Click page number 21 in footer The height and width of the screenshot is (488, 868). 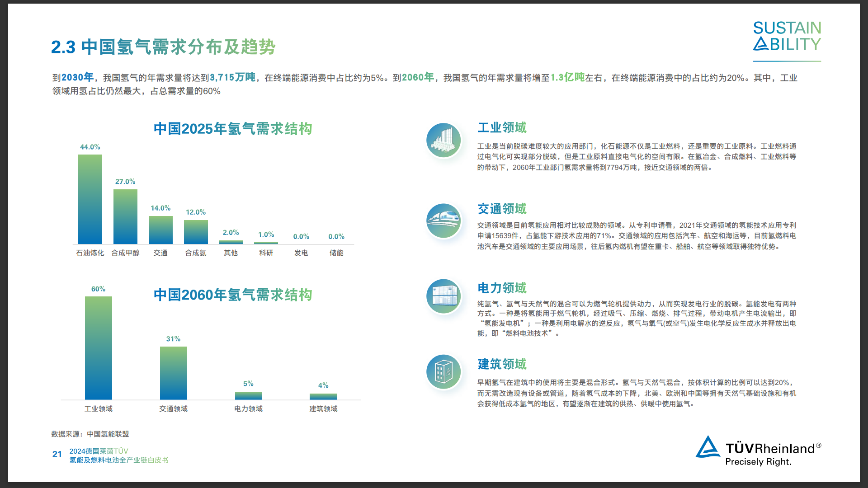(57, 455)
